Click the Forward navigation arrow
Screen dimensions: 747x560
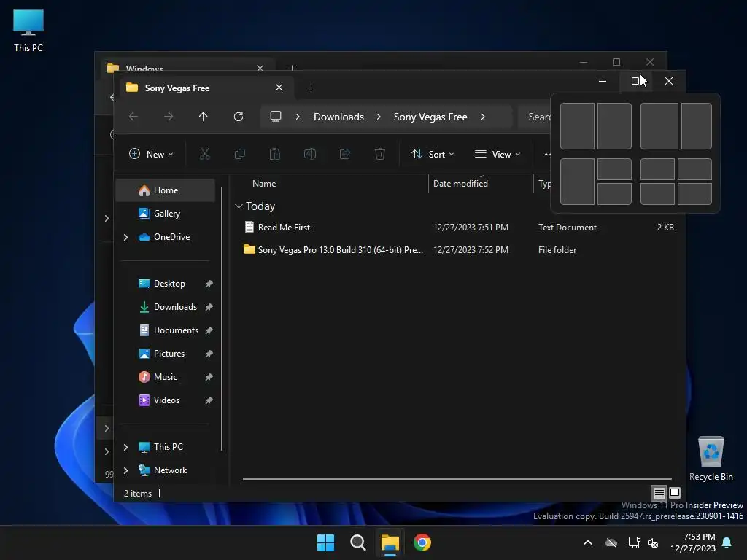[169, 117]
